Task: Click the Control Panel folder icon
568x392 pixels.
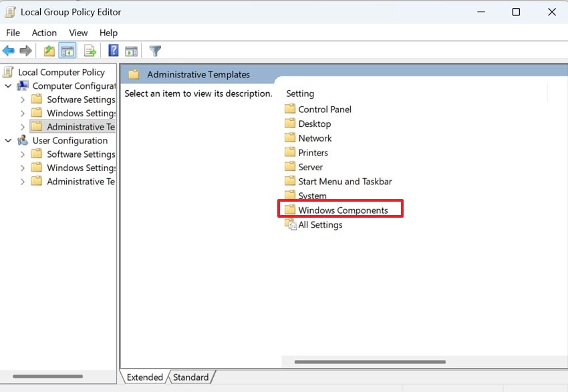Action: [x=290, y=109]
